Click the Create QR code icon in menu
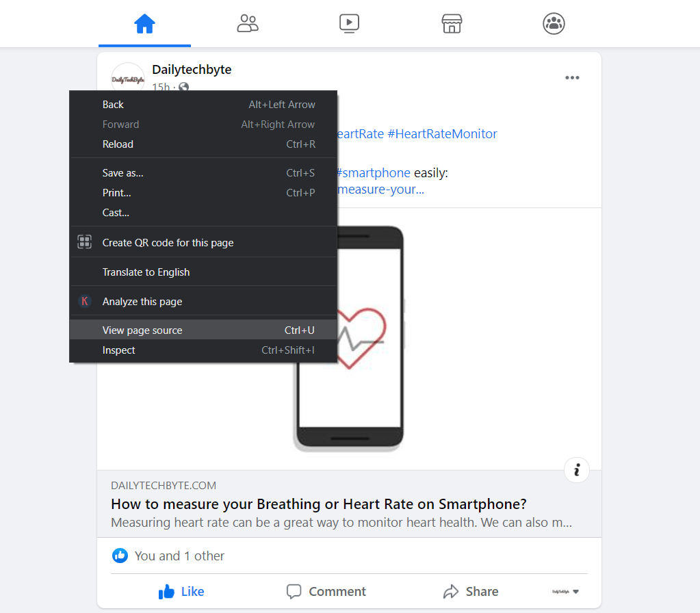 (x=83, y=242)
